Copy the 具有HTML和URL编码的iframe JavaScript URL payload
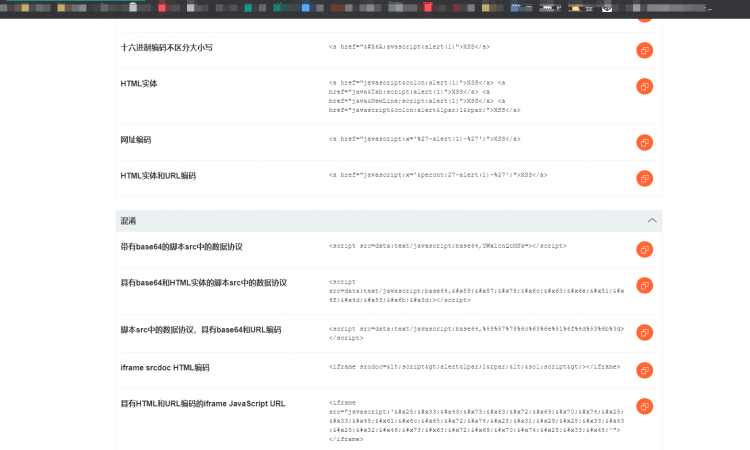The image size is (750, 450). click(x=644, y=406)
